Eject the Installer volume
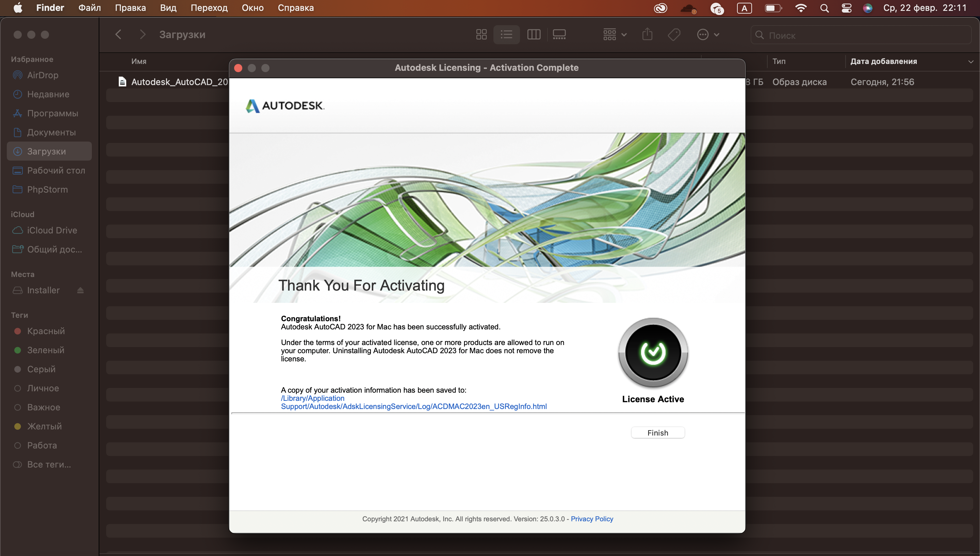Screen dimensions: 980x556 (x=80, y=291)
